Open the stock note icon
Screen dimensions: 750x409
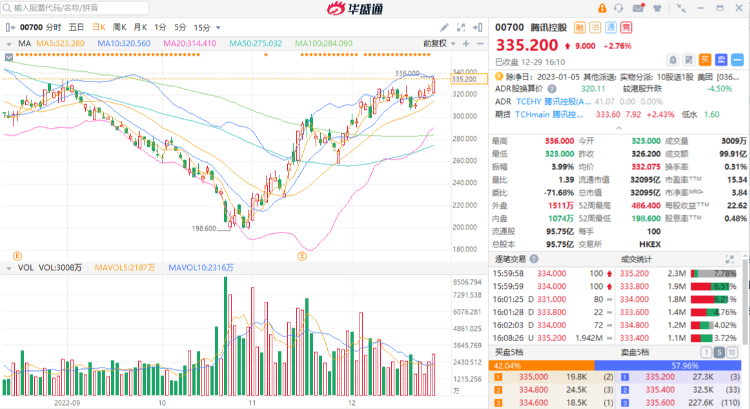pyautogui.click(x=689, y=60)
